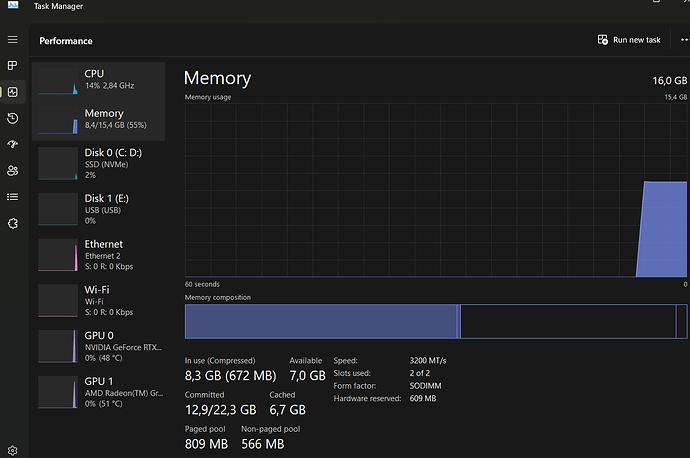View Disk 1 (E:) USB statistics
The width and height of the screenshot is (690, 458).
(98, 208)
